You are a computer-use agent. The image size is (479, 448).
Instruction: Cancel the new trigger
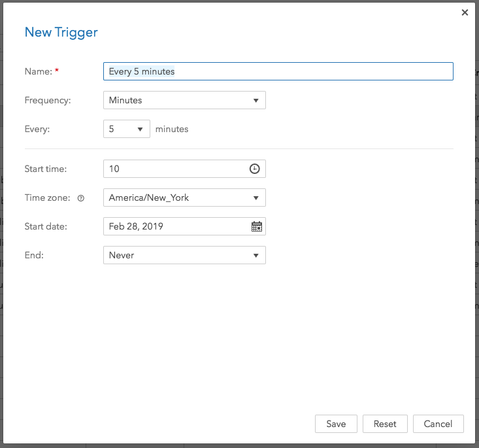pos(438,424)
